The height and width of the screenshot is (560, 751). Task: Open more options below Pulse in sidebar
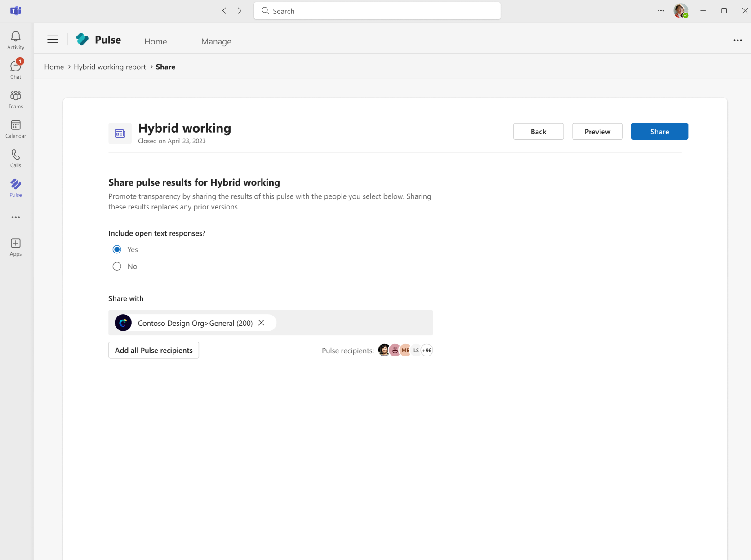point(15,218)
